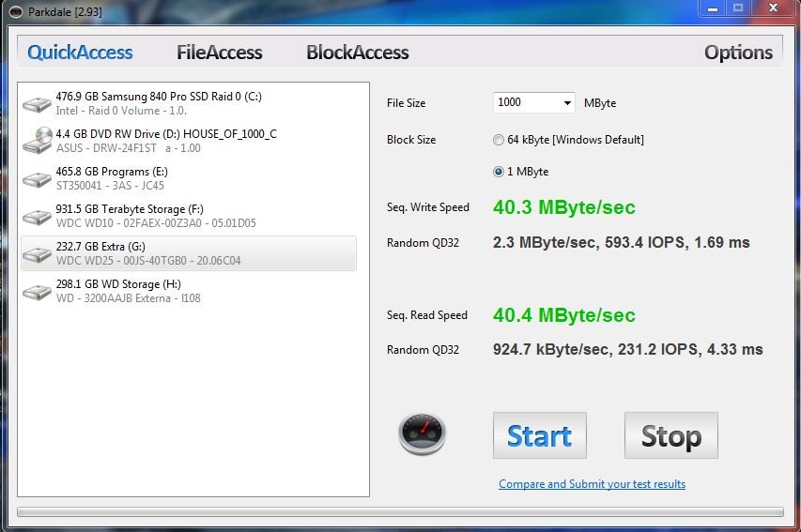Open the Options menu
The width and height of the screenshot is (801, 532).
[738, 53]
